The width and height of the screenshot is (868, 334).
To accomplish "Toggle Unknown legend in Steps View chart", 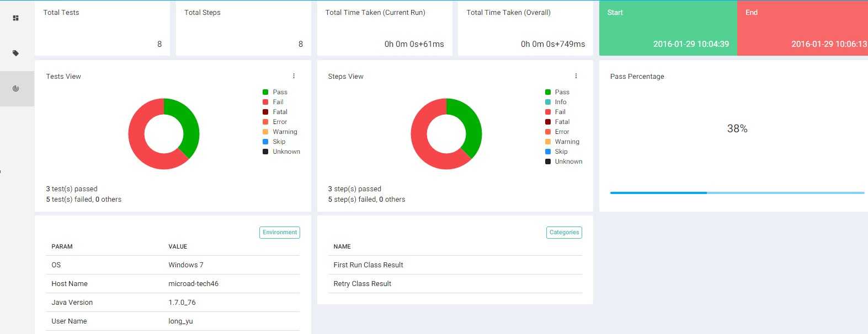I will 563,161.
